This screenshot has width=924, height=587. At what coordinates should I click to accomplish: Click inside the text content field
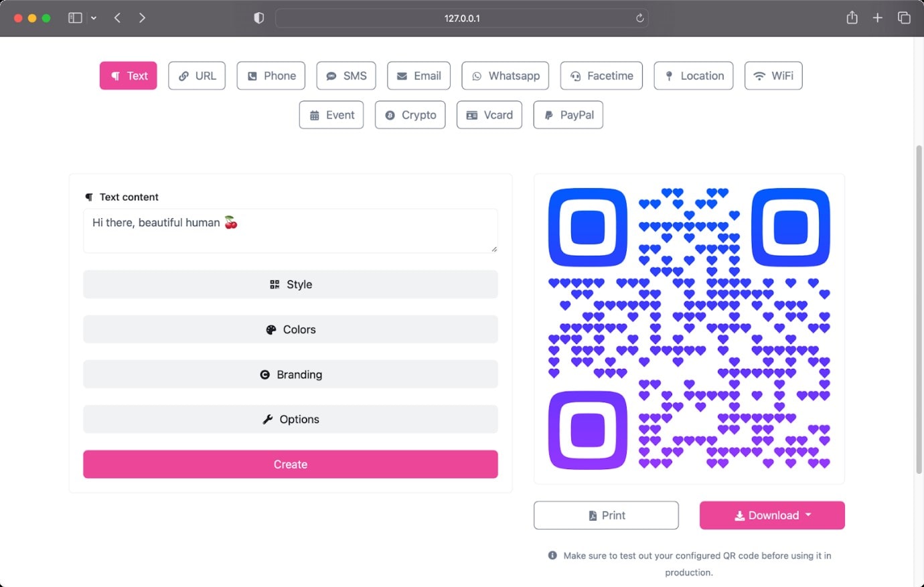click(291, 231)
